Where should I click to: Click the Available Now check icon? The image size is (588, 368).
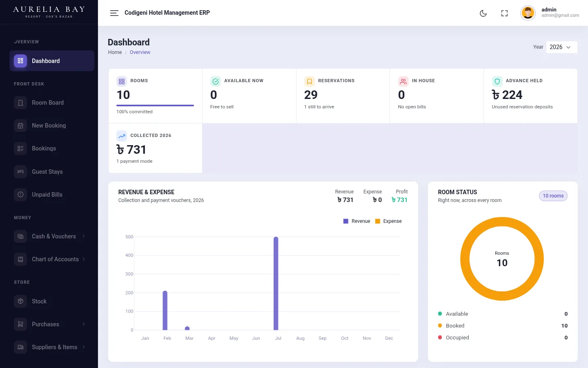(216, 81)
